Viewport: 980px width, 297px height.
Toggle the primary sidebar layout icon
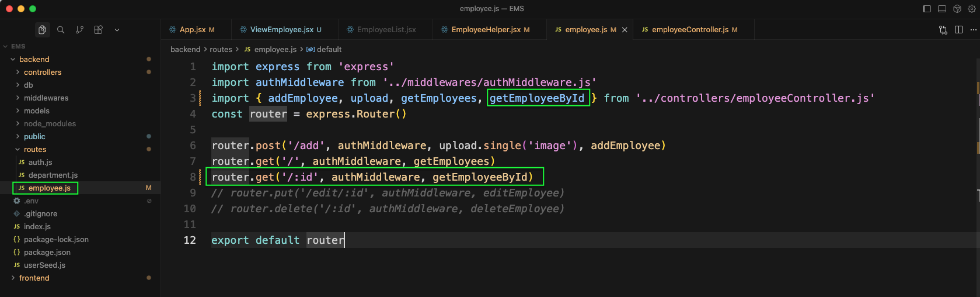coord(926,9)
